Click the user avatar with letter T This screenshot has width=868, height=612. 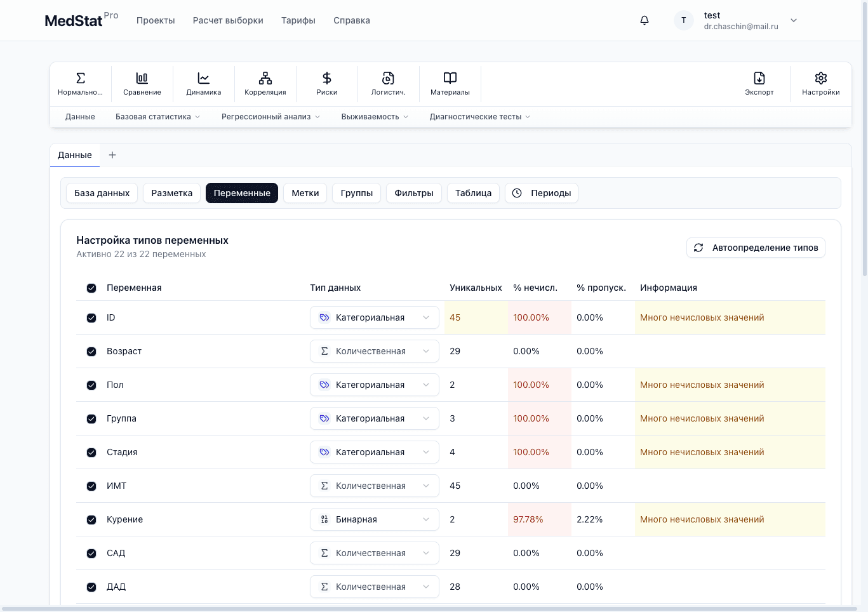tap(684, 20)
